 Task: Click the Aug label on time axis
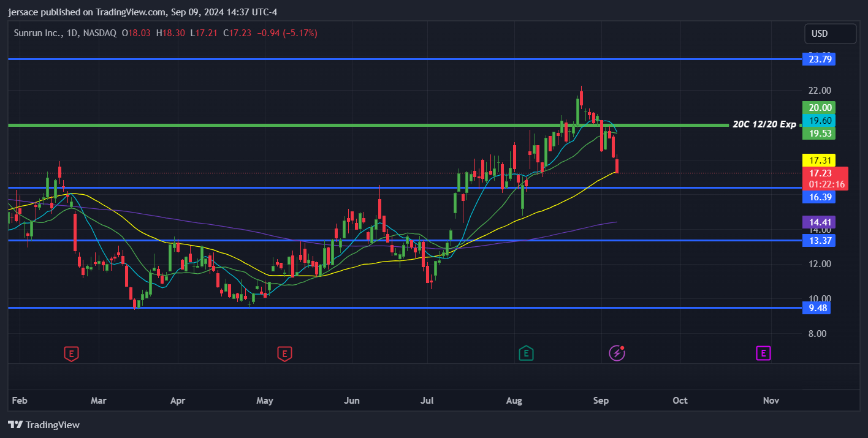[514, 401]
